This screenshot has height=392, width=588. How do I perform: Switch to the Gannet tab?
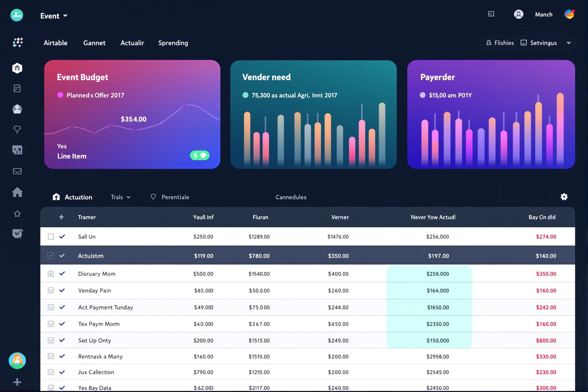(94, 43)
